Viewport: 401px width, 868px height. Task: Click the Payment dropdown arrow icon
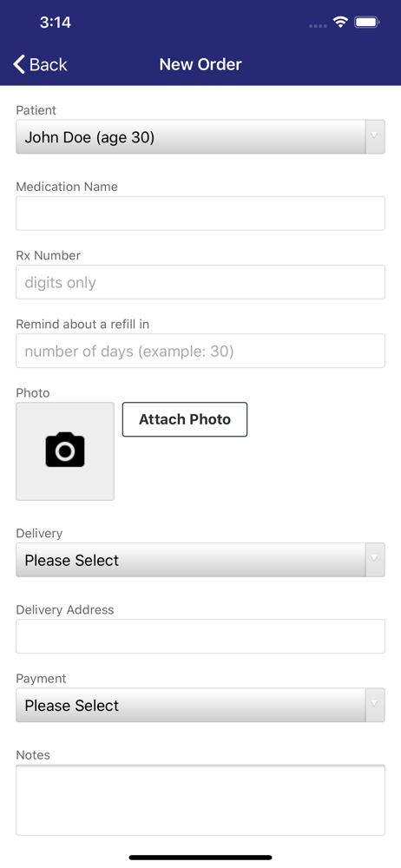(x=375, y=705)
